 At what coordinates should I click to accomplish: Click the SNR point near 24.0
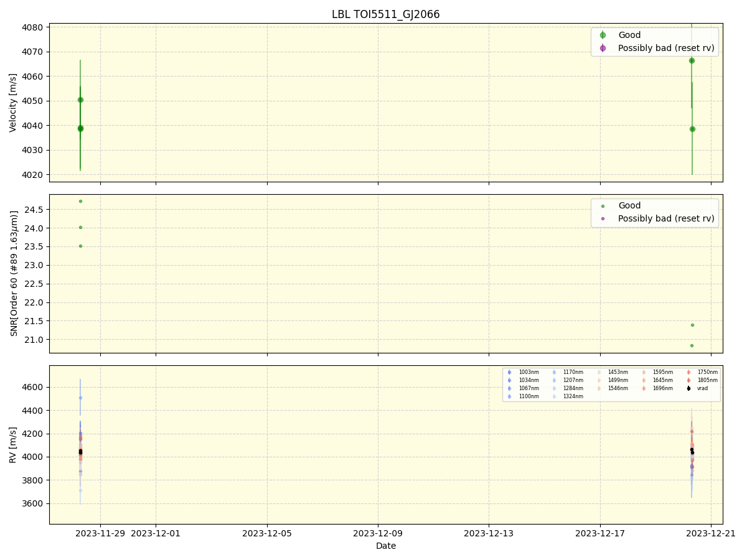point(80,227)
